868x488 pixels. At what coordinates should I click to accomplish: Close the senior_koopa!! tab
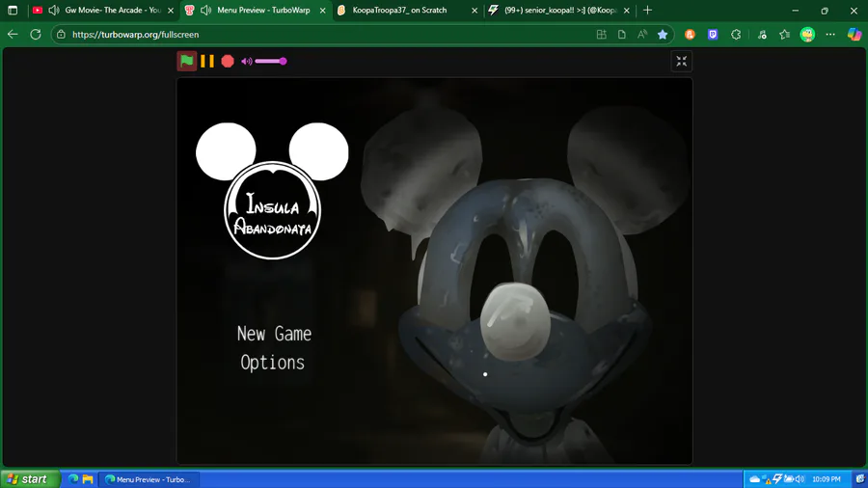(627, 11)
